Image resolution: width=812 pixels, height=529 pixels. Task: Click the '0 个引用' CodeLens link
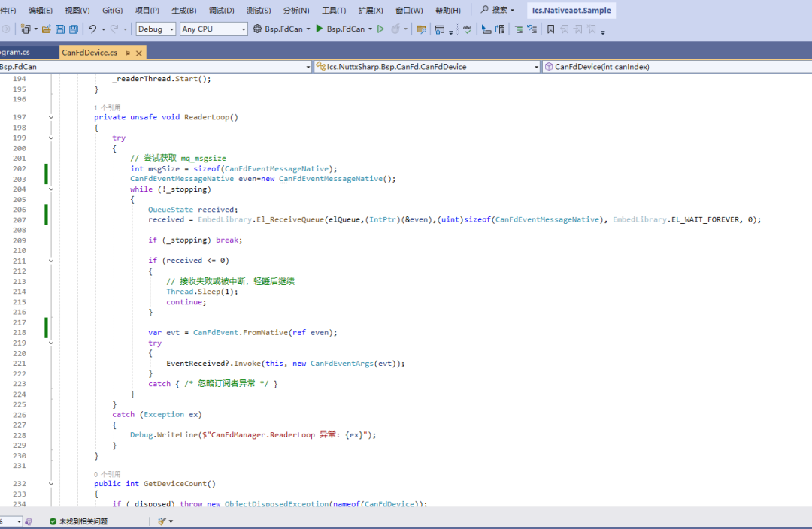coord(108,474)
